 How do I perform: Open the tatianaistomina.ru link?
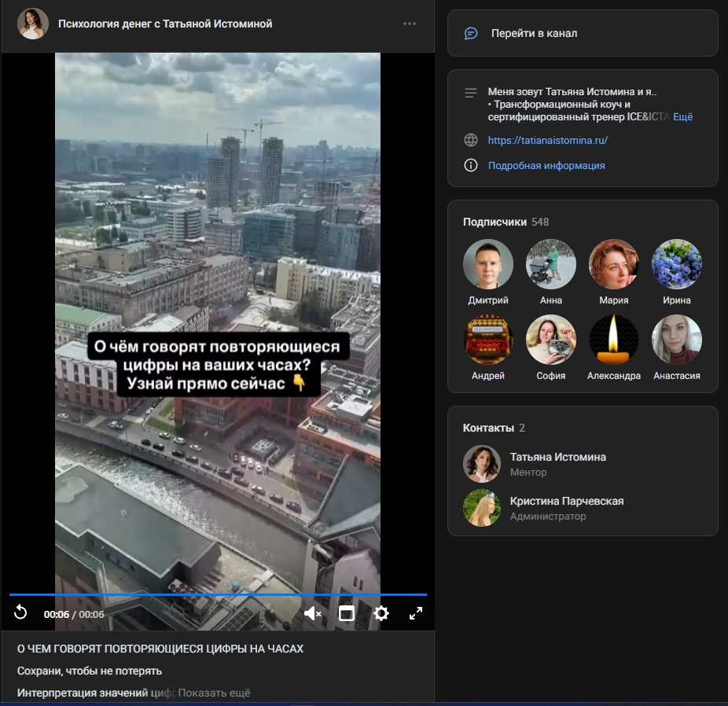tap(547, 140)
